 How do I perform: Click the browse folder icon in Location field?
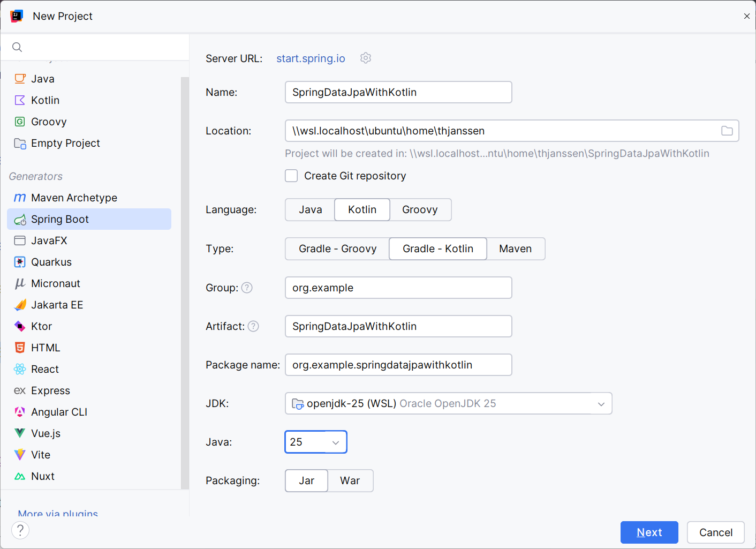point(727,131)
